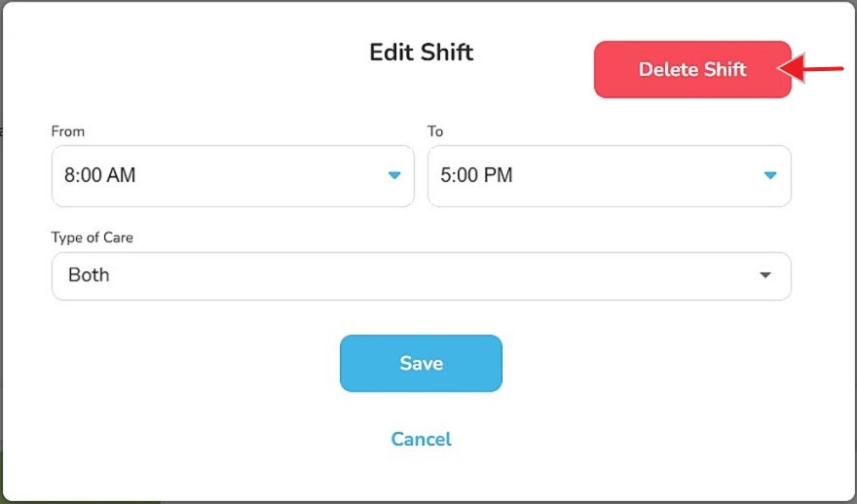Click the blue caret in From field
857x504 pixels.
(x=394, y=176)
